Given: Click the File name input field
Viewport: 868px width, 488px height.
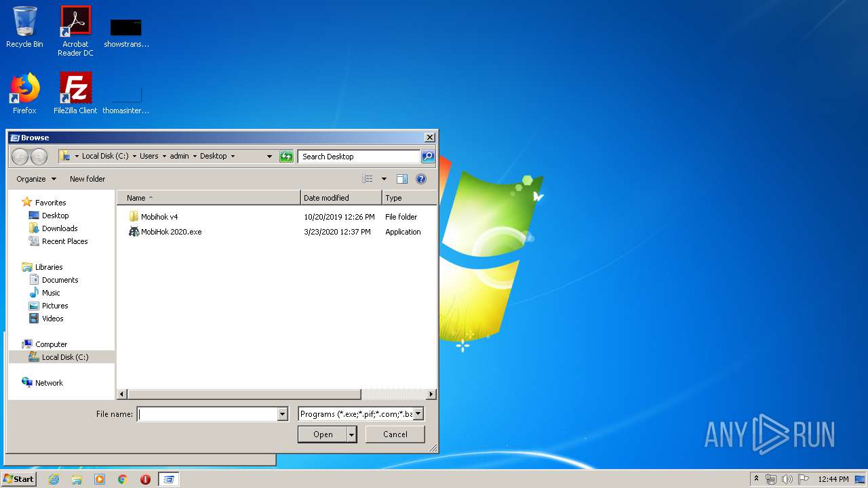Looking at the screenshot, I should [x=208, y=414].
